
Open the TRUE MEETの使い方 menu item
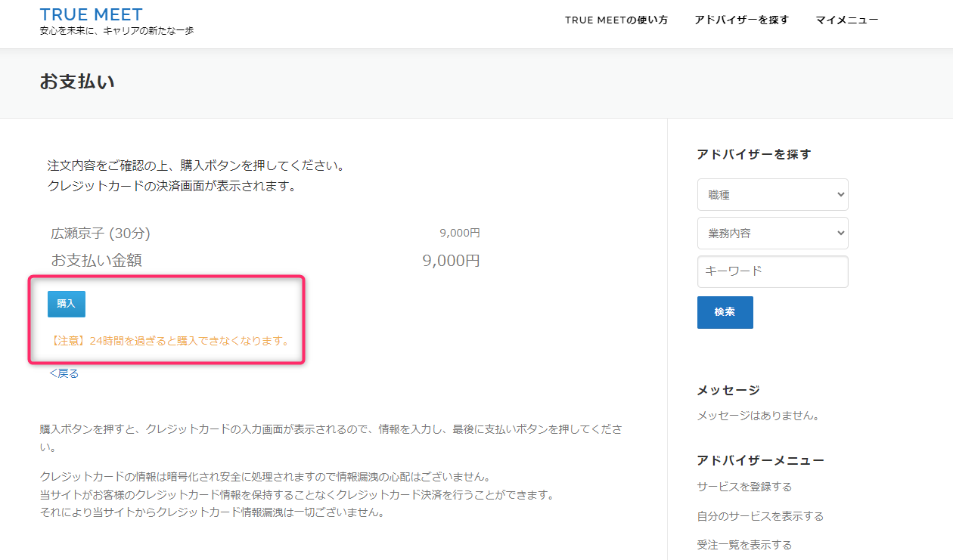coord(616,20)
